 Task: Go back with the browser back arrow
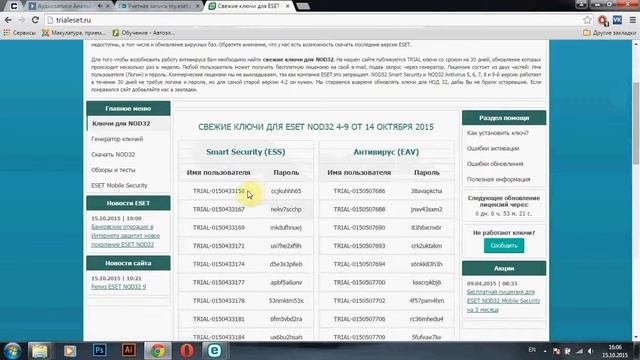8,20
